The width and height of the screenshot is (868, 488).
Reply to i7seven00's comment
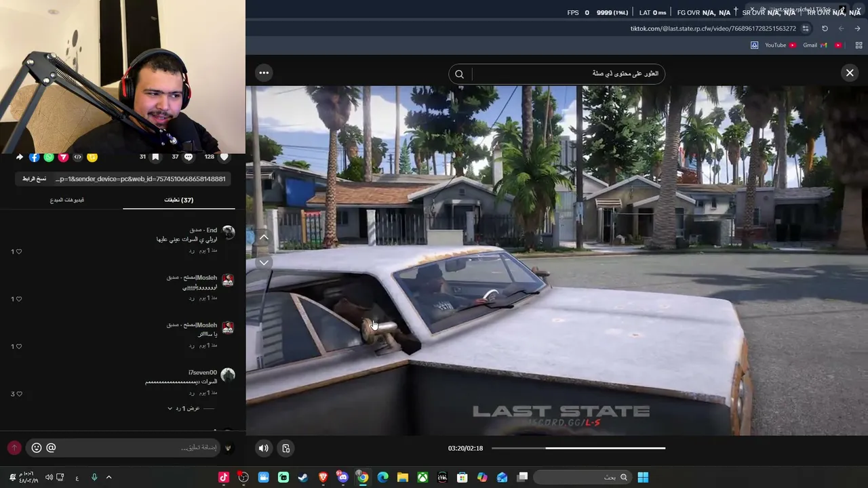pos(192,393)
